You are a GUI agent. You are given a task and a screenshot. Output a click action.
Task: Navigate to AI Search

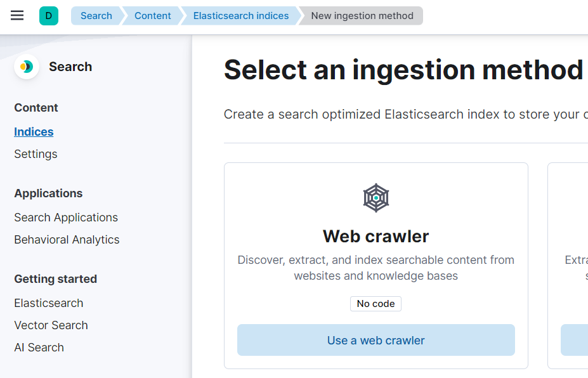coord(39,347)
